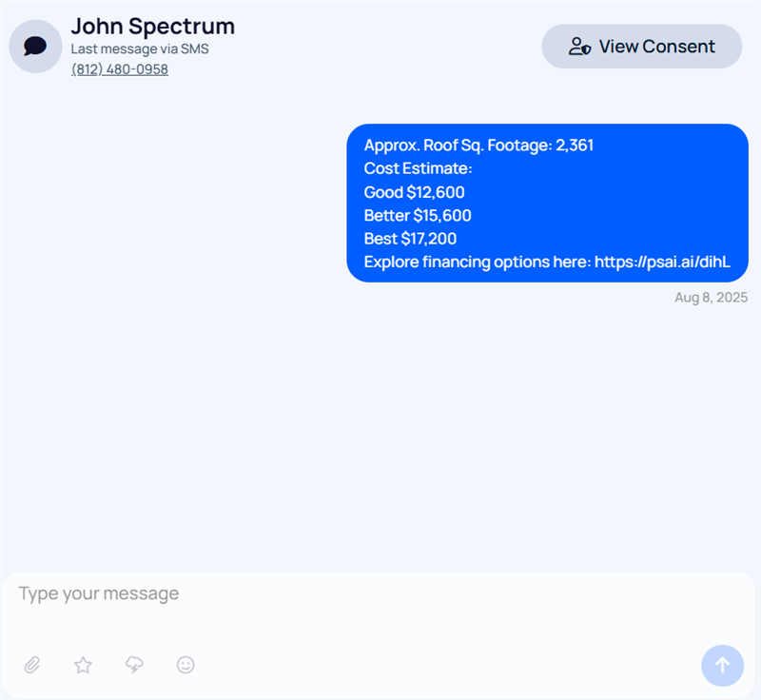
Task: Click the Aug 8, 2025 timestamp
Action: (711, 298)
